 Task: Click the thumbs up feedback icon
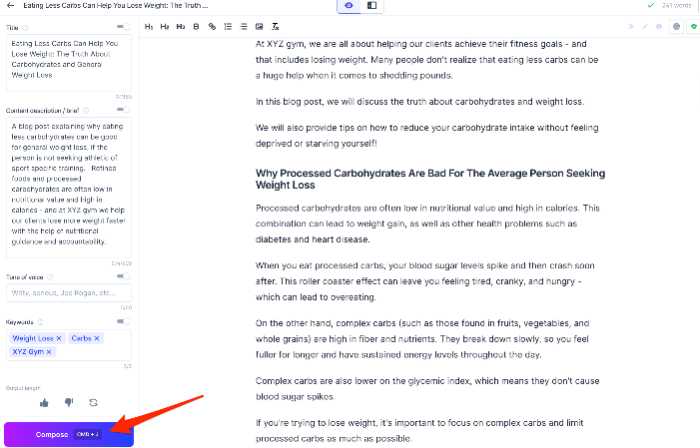[44, 402]
